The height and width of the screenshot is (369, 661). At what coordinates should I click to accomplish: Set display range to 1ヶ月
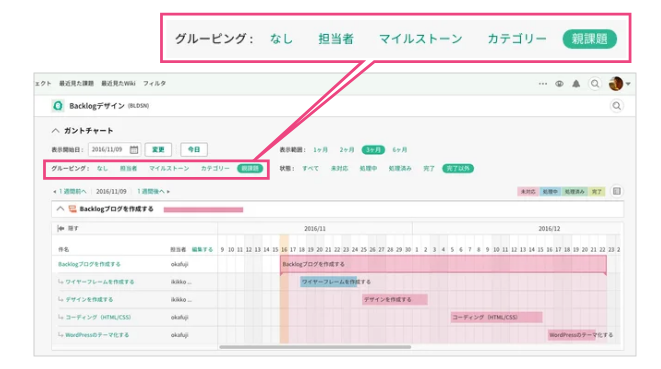[320, 150]
